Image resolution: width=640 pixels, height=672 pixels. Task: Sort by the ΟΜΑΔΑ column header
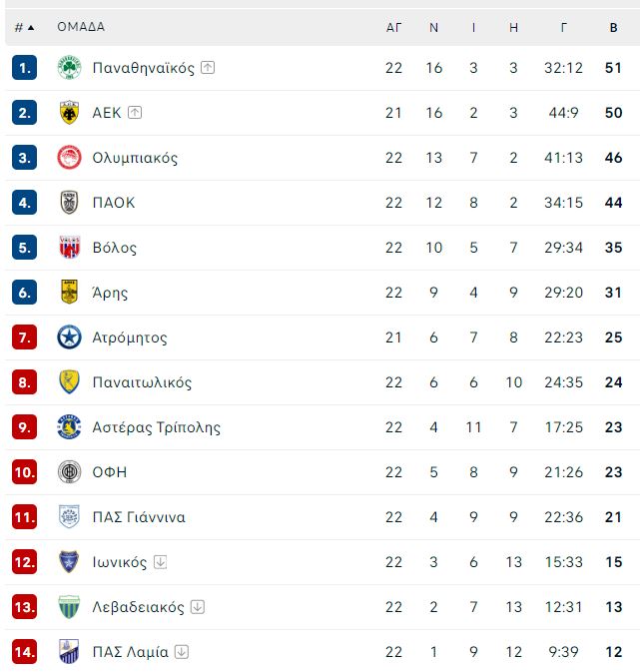coord(81,27)
